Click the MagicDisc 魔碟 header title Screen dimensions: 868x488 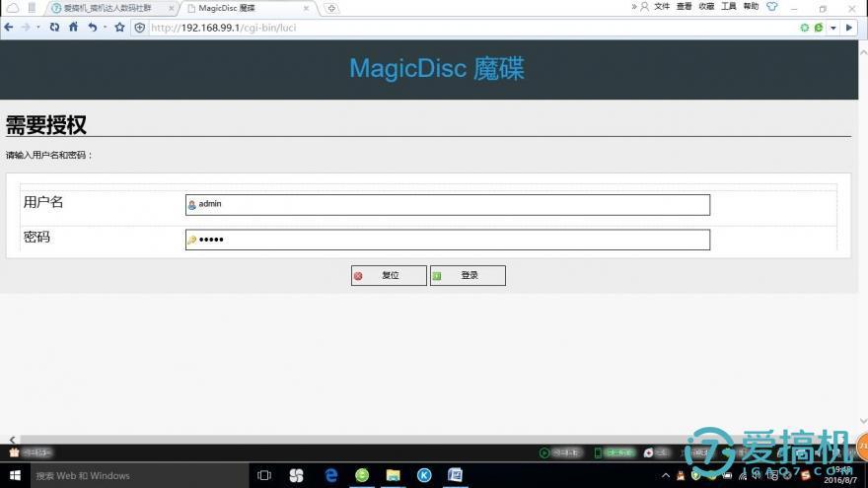(437, 69)
